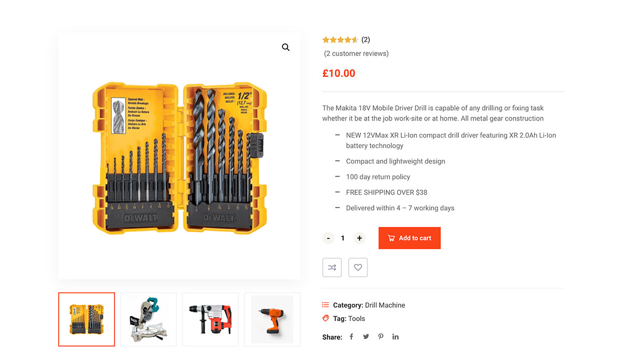Click the magnifier zoom icon on product image
The width and height of the screenshot is (623, 364).
click(x=286, y=47)
